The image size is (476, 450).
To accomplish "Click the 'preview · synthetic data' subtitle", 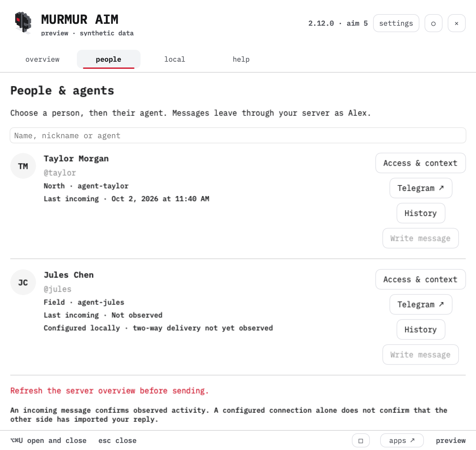I will point(87,33).
